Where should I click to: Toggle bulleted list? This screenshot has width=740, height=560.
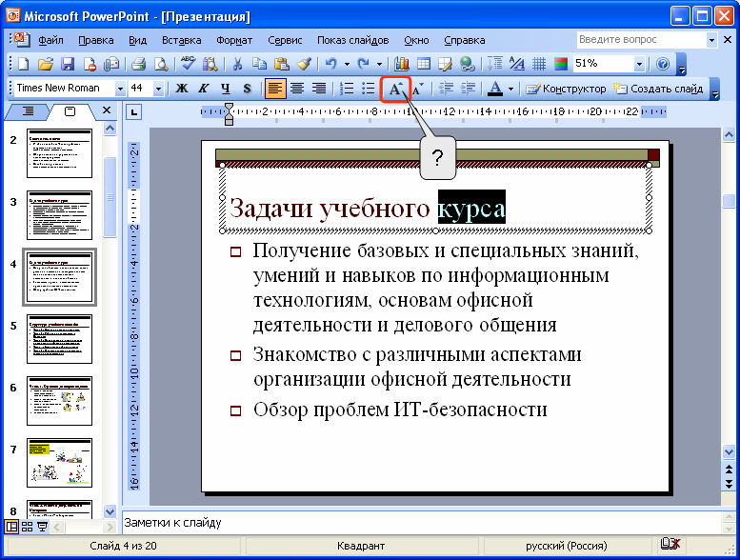click(369, 89)
